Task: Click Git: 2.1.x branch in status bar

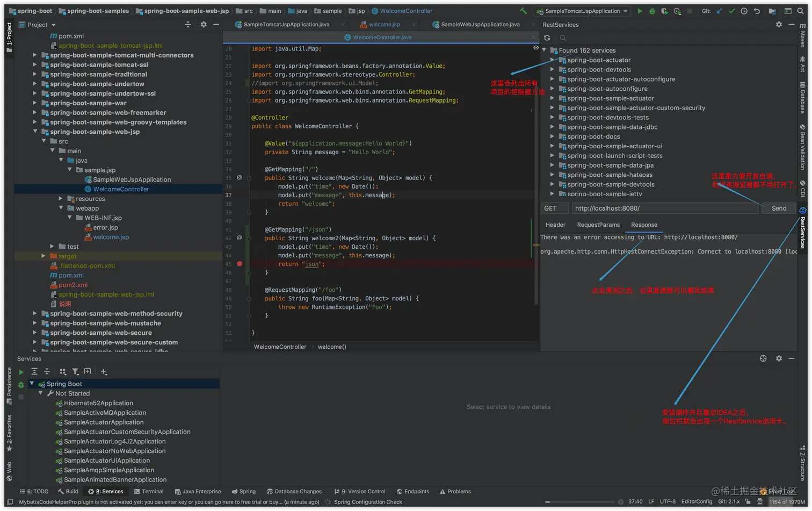Action: (x=729, y=502)
